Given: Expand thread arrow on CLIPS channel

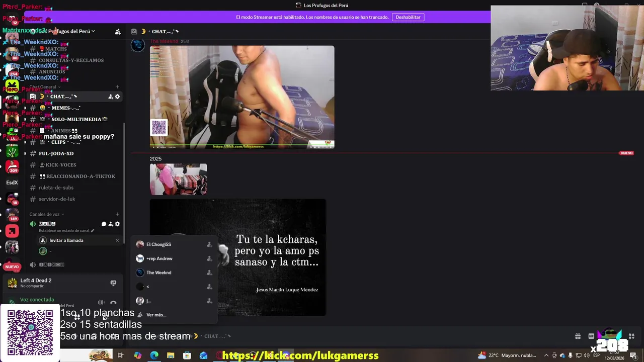Looking at the screenshot, I should coord(25,142).
